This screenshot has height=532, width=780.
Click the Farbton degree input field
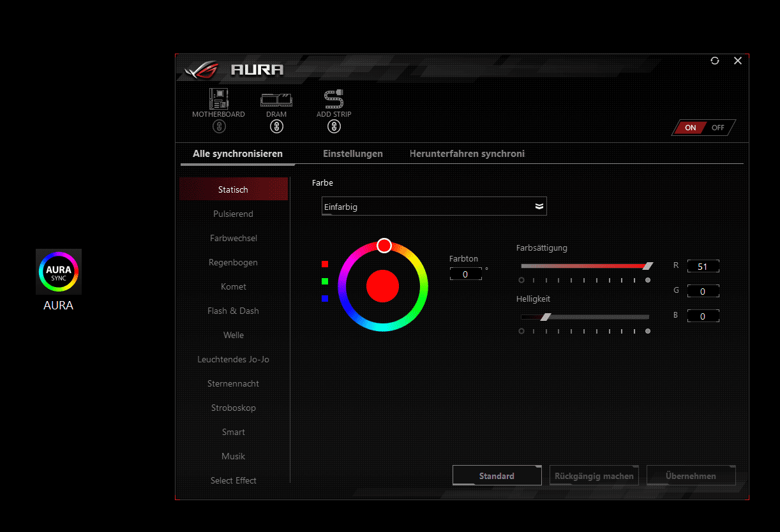[465, 274]
